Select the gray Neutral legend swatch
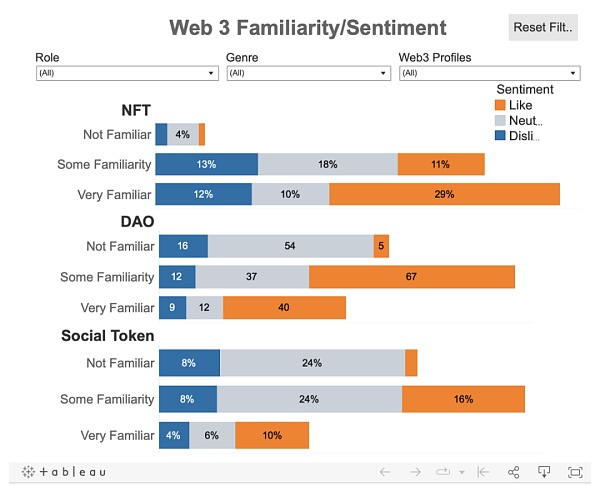This screenshot has height=486, width=600. coord(500,120)
